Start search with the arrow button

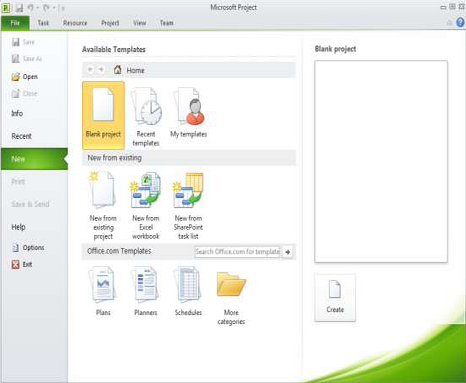pos(288,252)
